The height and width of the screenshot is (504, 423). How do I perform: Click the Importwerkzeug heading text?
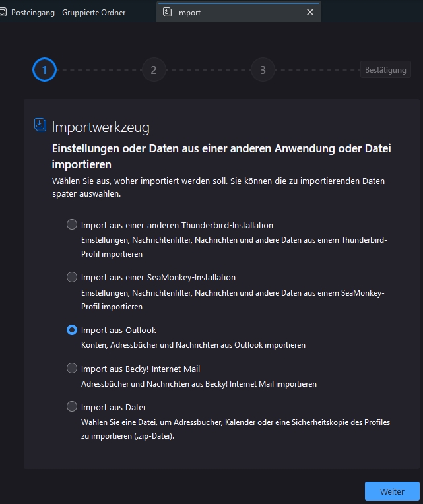click(x=100, y=127)
